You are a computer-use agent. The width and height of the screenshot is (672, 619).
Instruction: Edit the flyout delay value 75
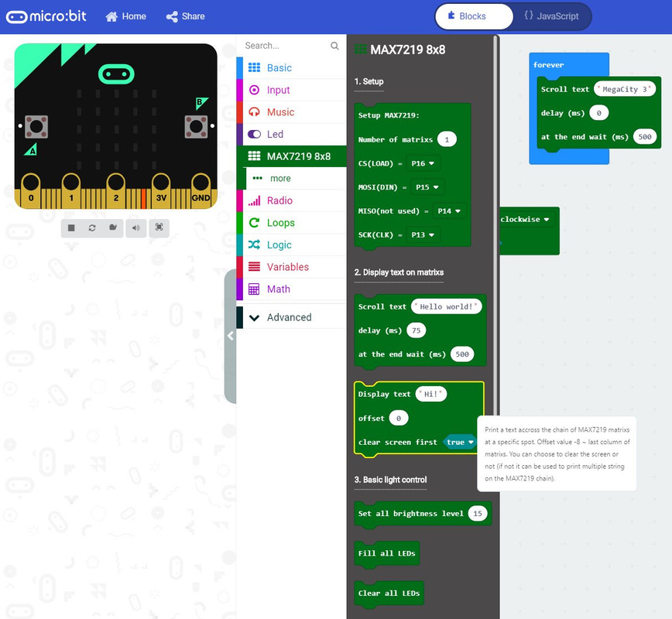point(417,330)
